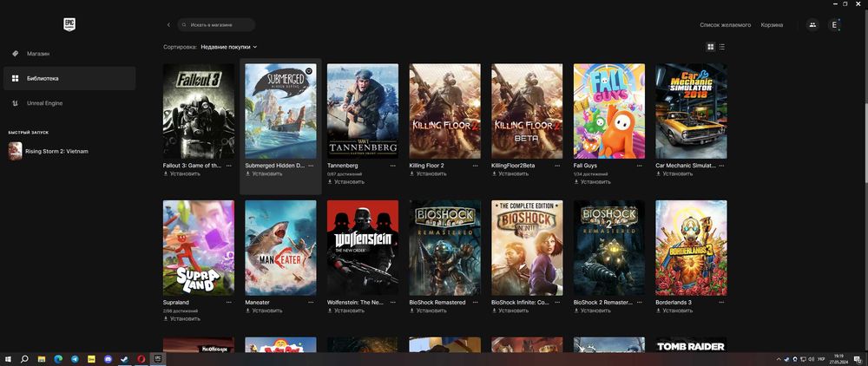Open Steam from the taskbar

(x=124, y=359)
